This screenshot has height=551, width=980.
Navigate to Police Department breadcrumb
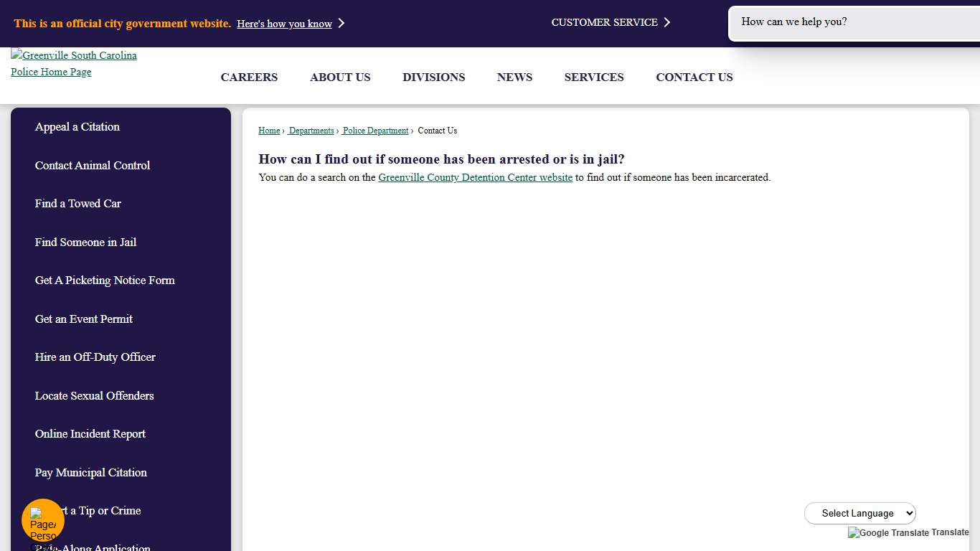coord(375,131)
